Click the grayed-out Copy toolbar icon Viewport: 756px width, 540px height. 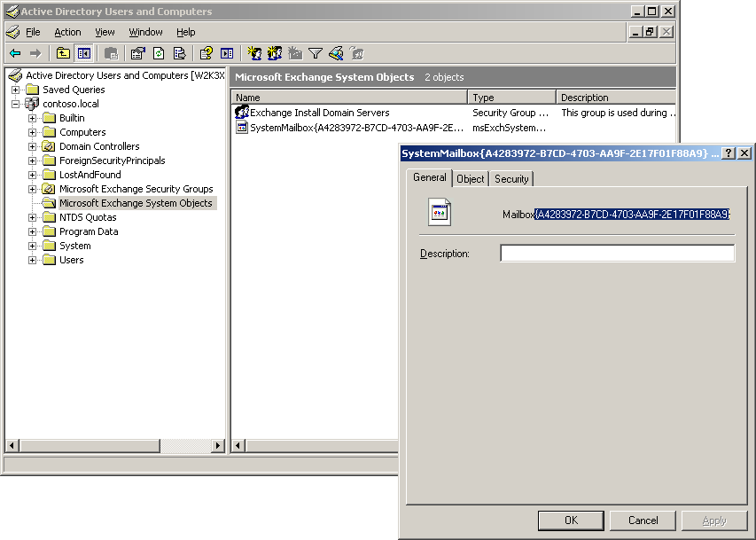[112, 53]
